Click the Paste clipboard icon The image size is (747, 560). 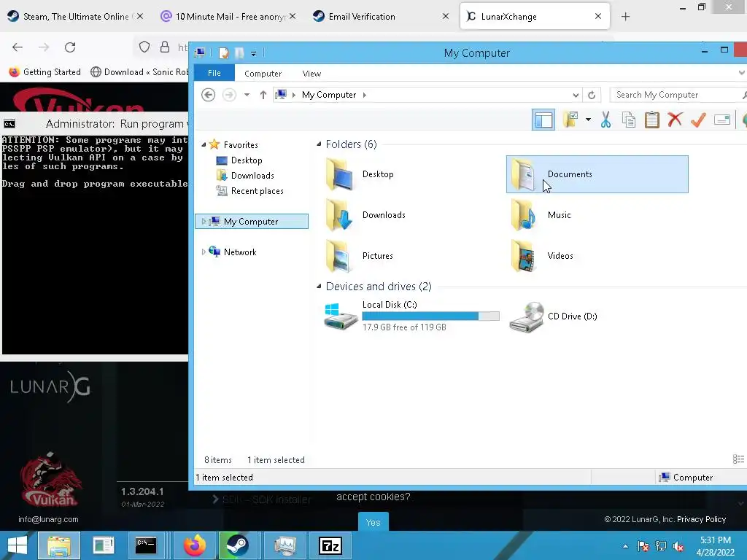[651, 120]
